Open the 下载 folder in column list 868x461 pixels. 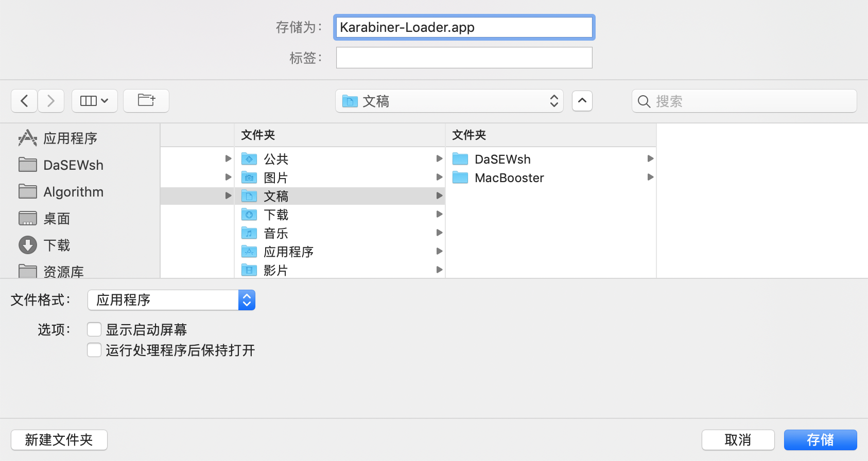340,215
